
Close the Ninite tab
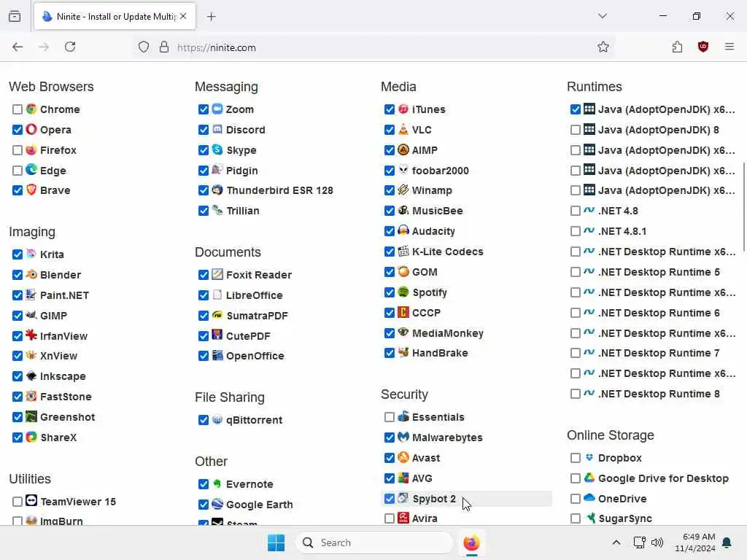[x=183, y=16]
